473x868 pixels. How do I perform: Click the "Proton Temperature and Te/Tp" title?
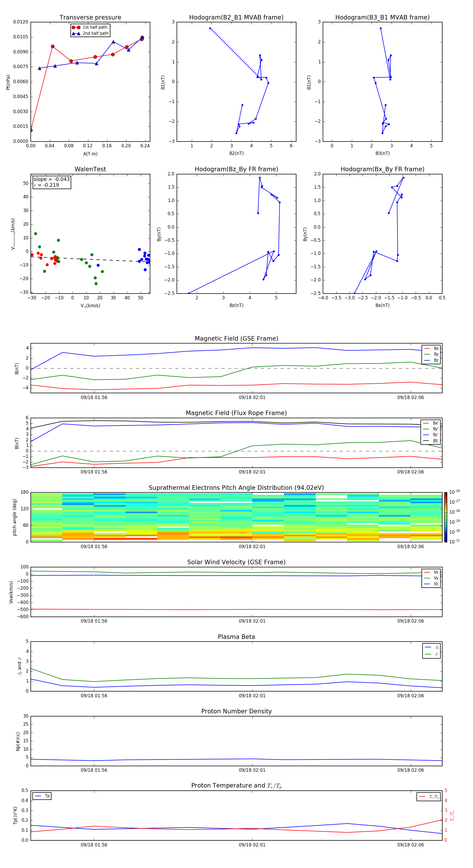[236, 786]
